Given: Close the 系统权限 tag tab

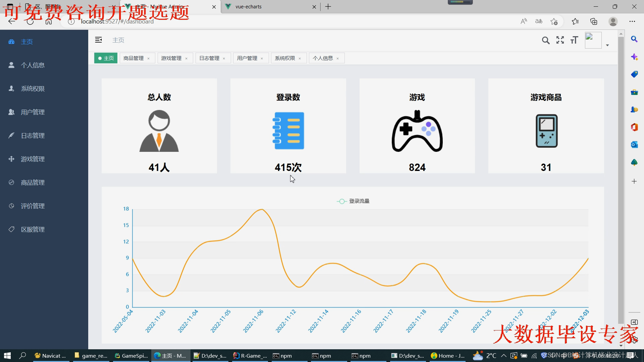Looking at the screenshot, I should (300, 58).
